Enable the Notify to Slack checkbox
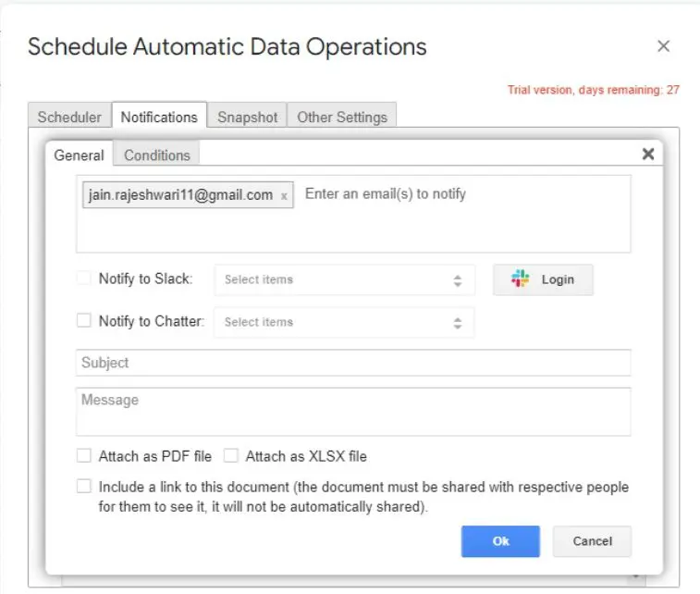 [84, 278]
